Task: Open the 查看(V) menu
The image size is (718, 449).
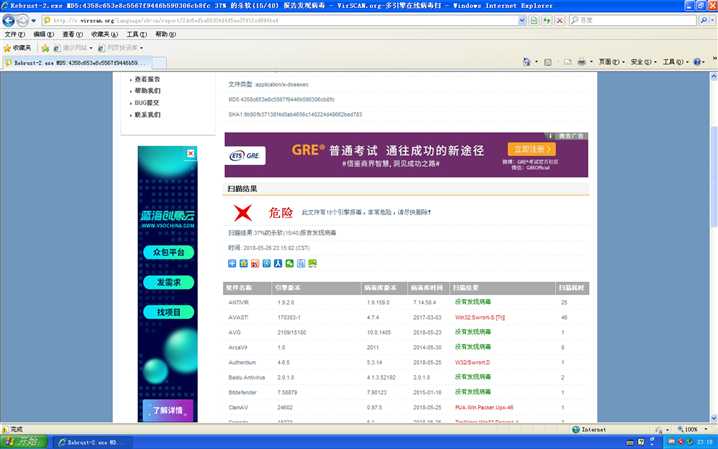Action: (x=72, y=34)
